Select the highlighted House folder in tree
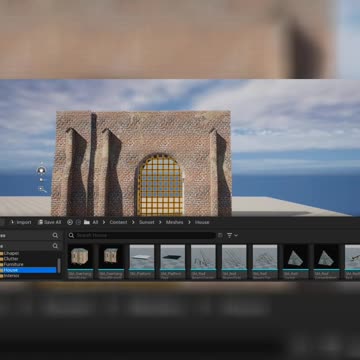Viewport: 360px width, 360px height. click(x=28, y=270)
